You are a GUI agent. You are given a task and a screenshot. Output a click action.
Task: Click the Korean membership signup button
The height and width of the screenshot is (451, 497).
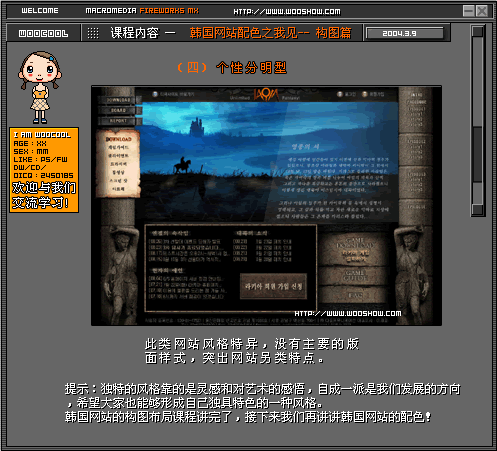273,286
